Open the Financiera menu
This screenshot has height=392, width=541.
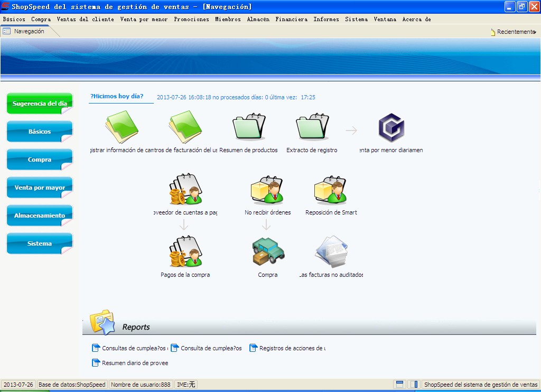292,20
